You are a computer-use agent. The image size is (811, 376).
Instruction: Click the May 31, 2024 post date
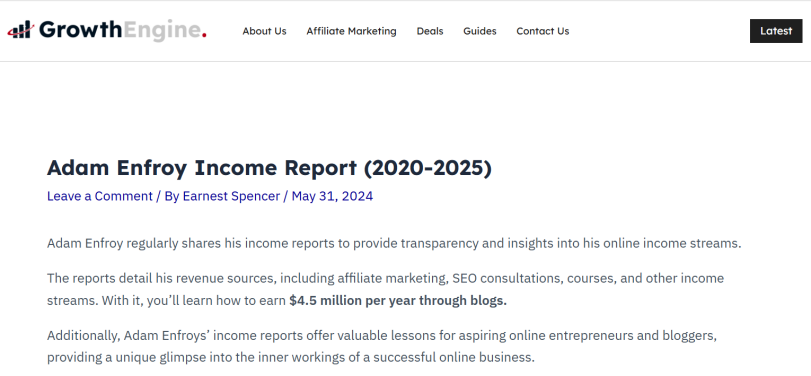(x=332, y=197)
